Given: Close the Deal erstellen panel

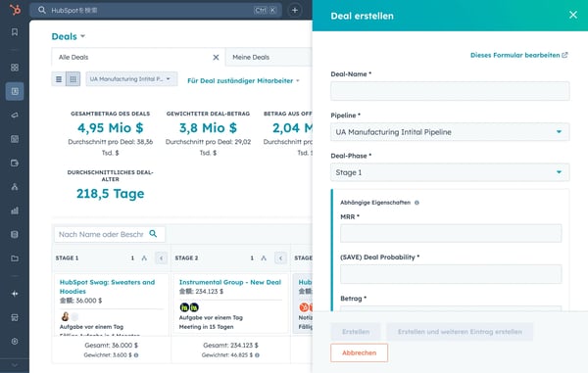Looking at the screenshot, I should 573,15.
